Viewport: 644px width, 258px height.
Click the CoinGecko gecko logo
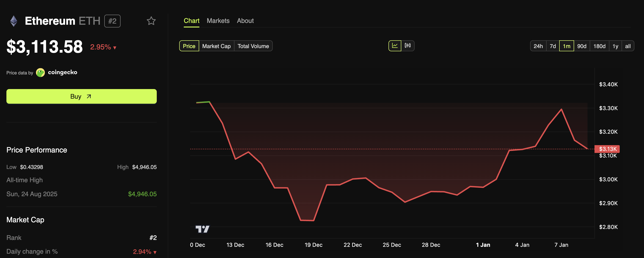(40, 73)
